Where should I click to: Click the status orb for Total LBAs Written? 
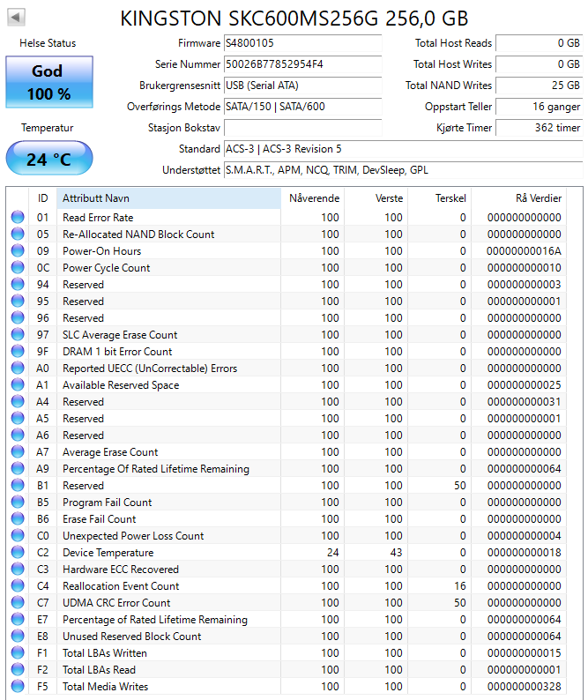click(x=18, y=652)
